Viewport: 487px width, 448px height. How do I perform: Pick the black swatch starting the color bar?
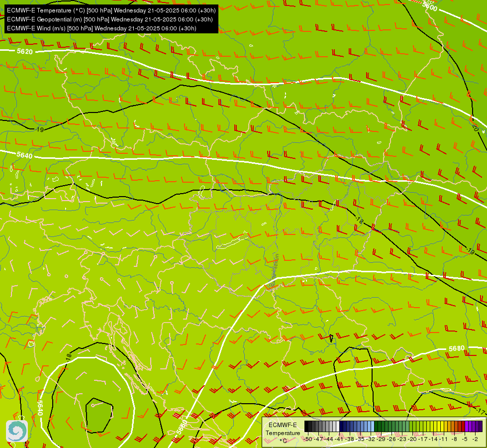tap(306, 426)
